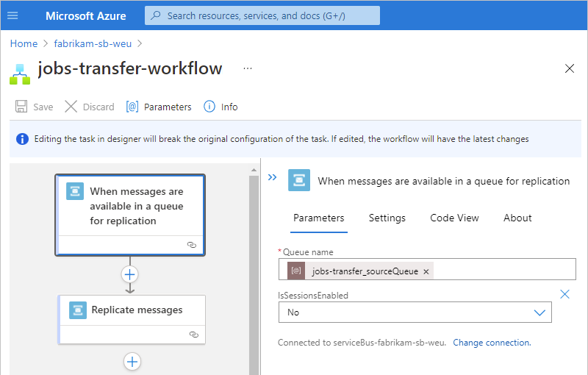
Task: Click the details panel trigger title text
Action: pos(444,181)
